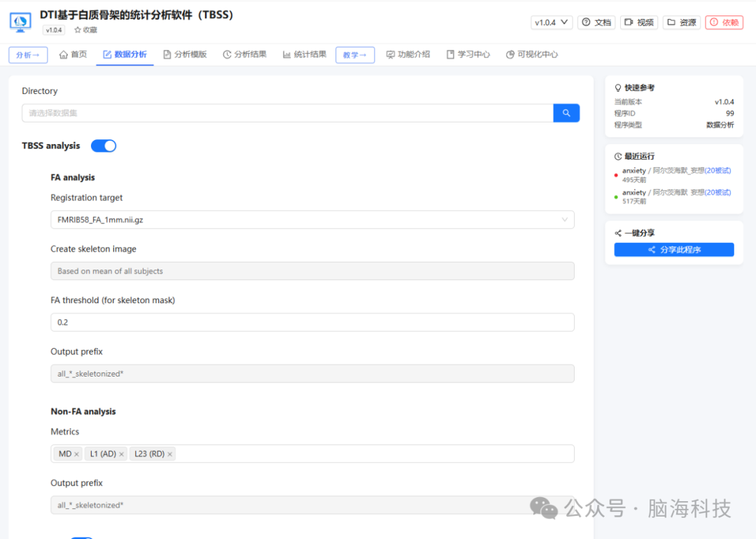The image size is (756, 539).
Task: Open the 统计结果 tab
Action: [304, 55]
